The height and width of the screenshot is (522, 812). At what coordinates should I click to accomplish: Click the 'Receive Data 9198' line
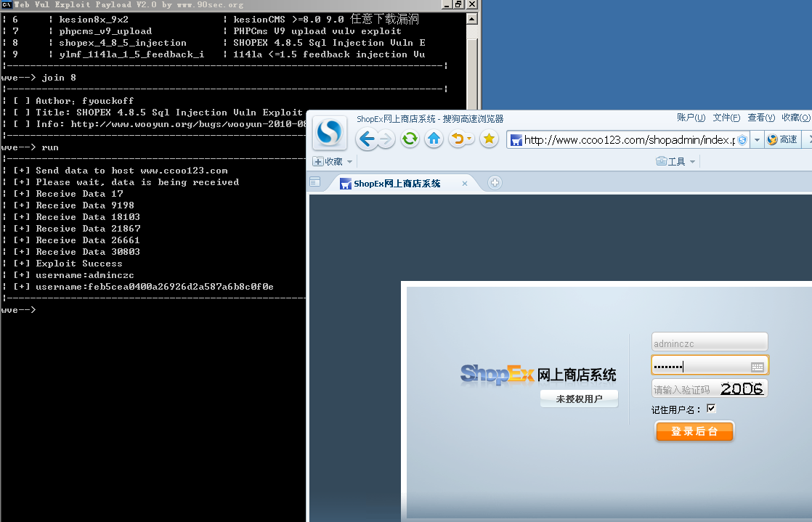coord(85,205)
